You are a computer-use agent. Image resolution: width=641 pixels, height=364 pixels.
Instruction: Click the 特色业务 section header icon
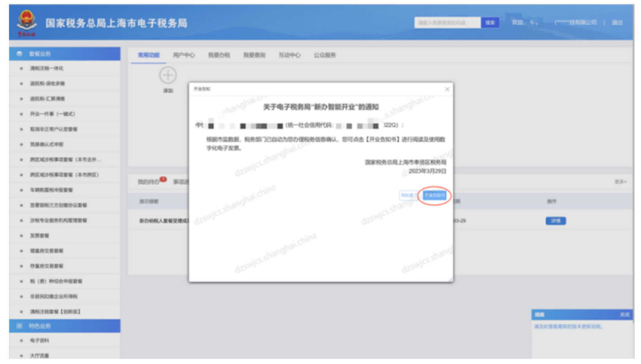(19, 326)
